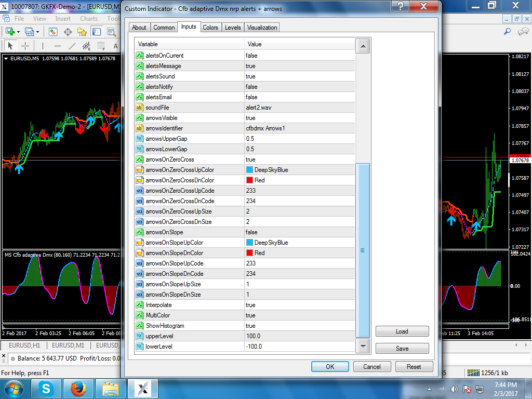The image size is (532, 399).
Task: Open Skype from the taskbar
Action: [46, 389]
